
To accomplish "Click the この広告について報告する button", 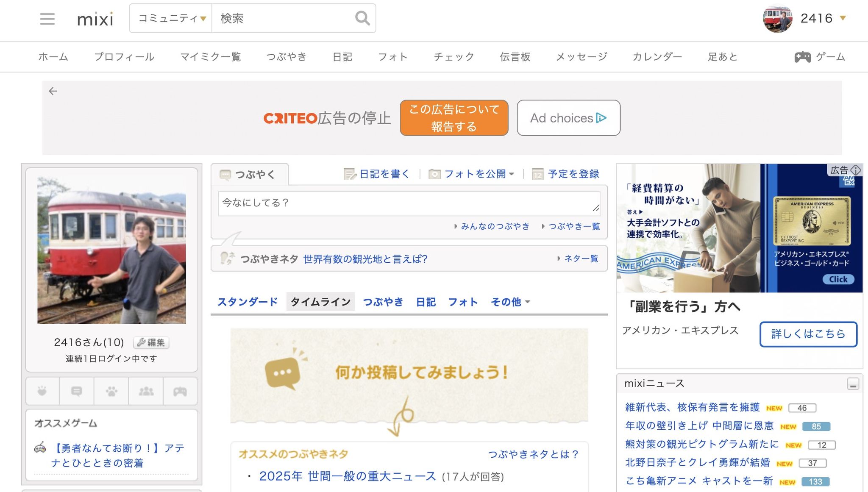I will pos(453,118).
